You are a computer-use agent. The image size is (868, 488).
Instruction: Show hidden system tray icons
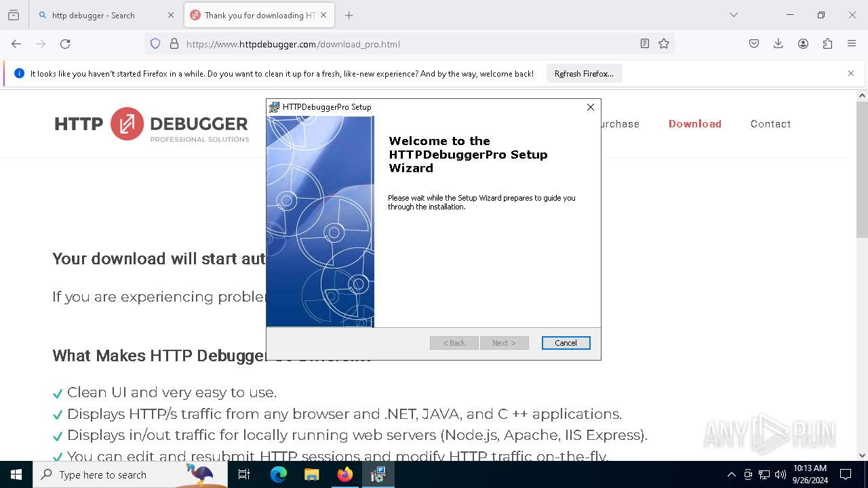click(x=731, y=475)
